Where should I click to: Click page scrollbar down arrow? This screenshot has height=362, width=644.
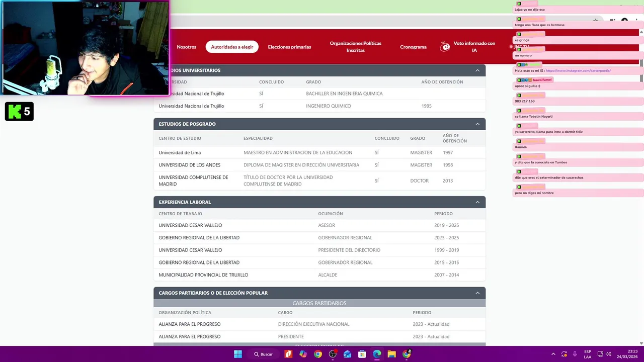641,343
